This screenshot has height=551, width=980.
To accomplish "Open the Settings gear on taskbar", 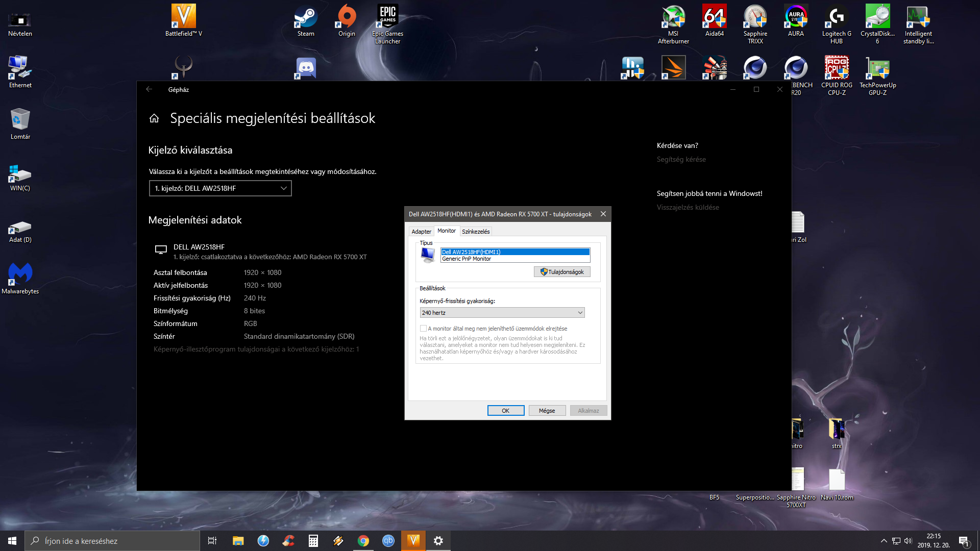I will click(438, 541).
